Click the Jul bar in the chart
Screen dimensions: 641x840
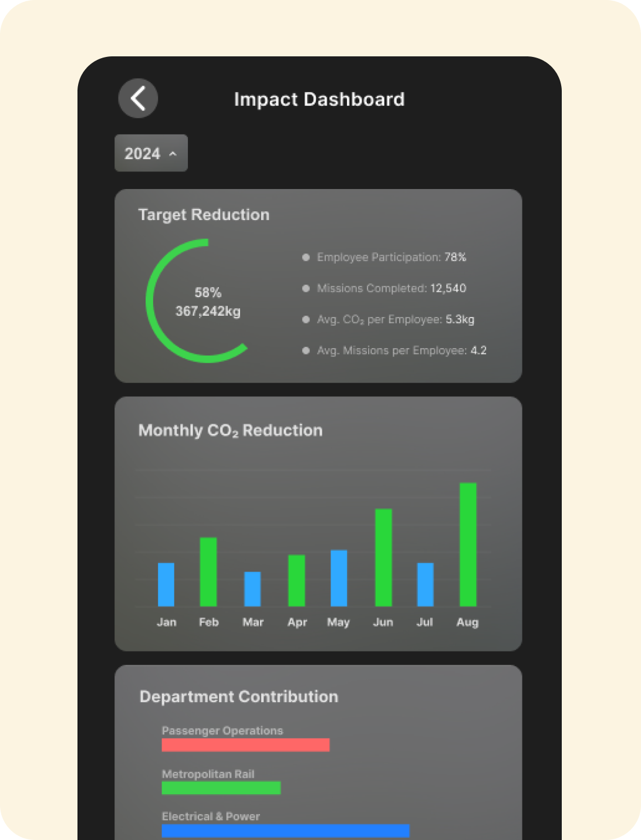pyautogui.click(x=426, y=585)
